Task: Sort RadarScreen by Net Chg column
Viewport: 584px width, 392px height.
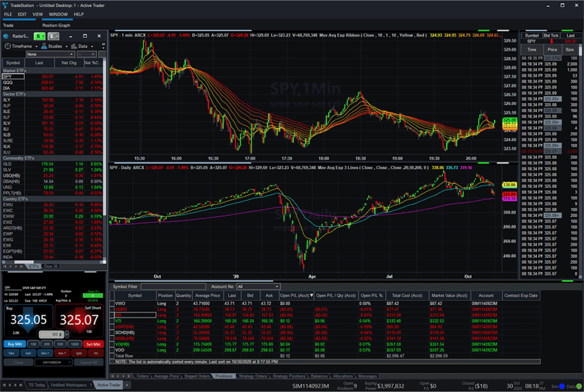Action: coord(69,63)
